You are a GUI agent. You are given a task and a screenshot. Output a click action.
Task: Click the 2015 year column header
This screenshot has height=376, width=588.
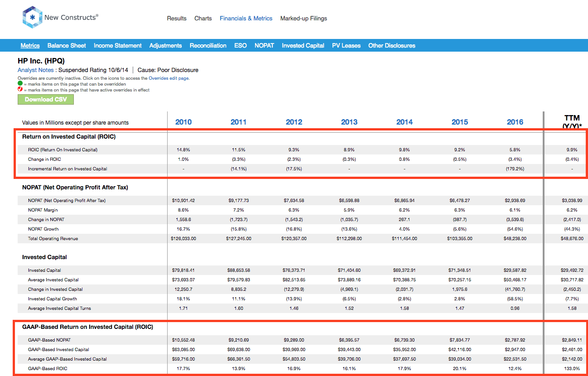[x=460, y=122]
